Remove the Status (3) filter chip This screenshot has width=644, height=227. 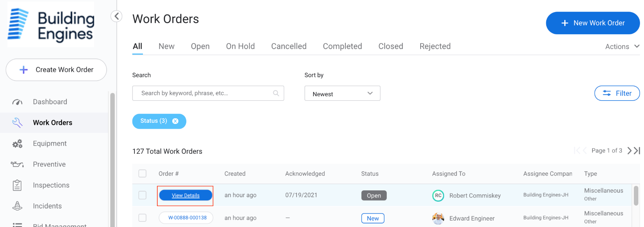tap(175, 121)
